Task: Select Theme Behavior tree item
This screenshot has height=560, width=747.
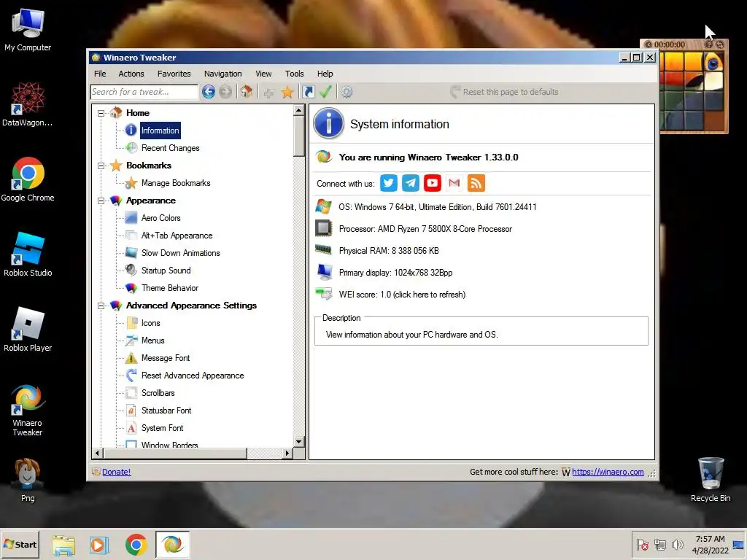Action: click(x=169, y=288)
